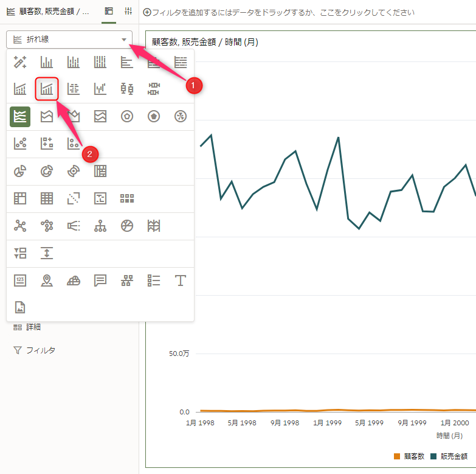The image size is (476, 474).
Task: Pick the parallel coordinates chart icon
Action: point(154,226)
